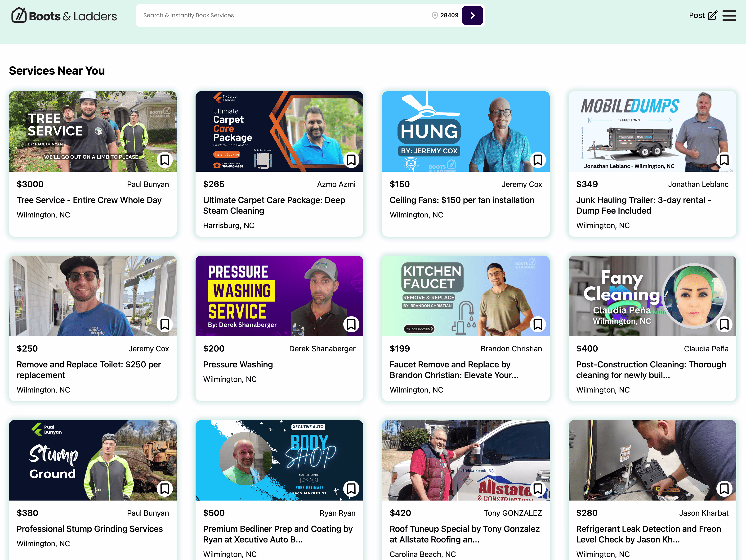Save the Faucet Remove and Replace listing
This screenshot has height=560, width=746.
tap(538, 324)
